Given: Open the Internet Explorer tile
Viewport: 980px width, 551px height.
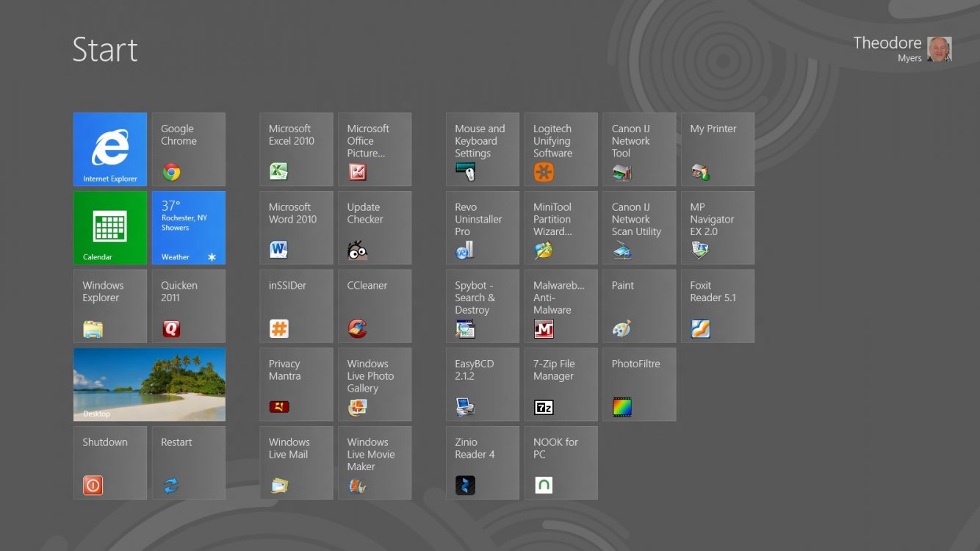Looking at the screenshot, I should point(110,149).
